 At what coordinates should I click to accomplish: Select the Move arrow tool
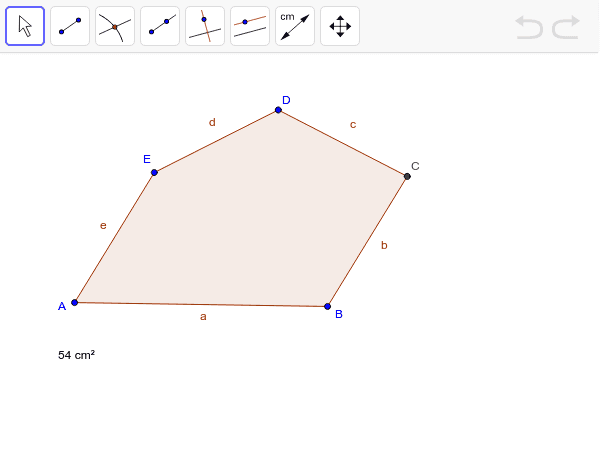coord(25,26)
